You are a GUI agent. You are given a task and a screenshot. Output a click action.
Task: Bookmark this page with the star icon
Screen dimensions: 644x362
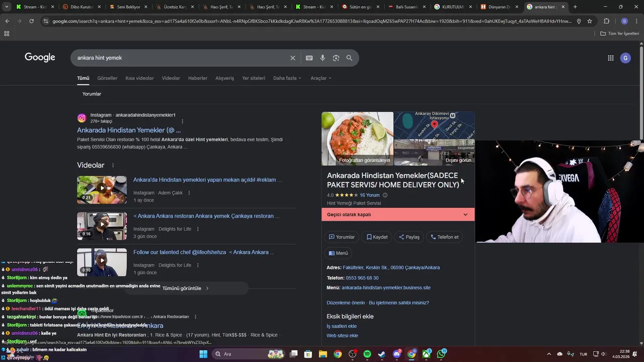click(590, 21)
